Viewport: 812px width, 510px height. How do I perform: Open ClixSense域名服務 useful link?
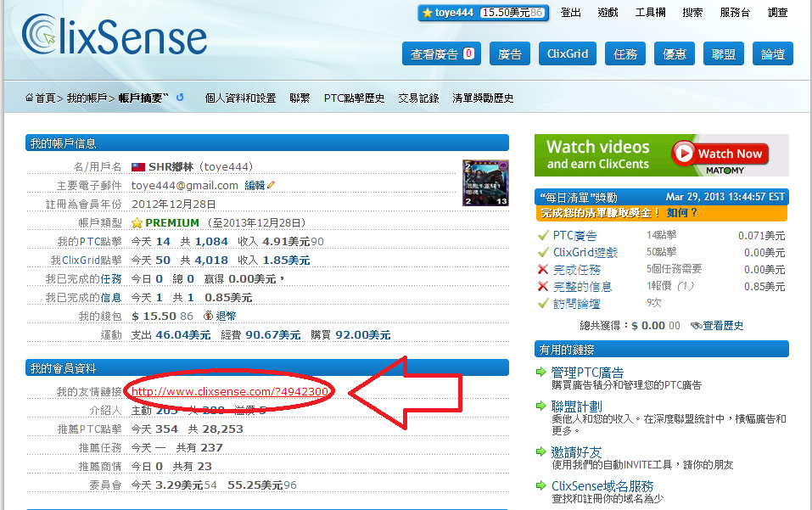(x=602, y=486)
